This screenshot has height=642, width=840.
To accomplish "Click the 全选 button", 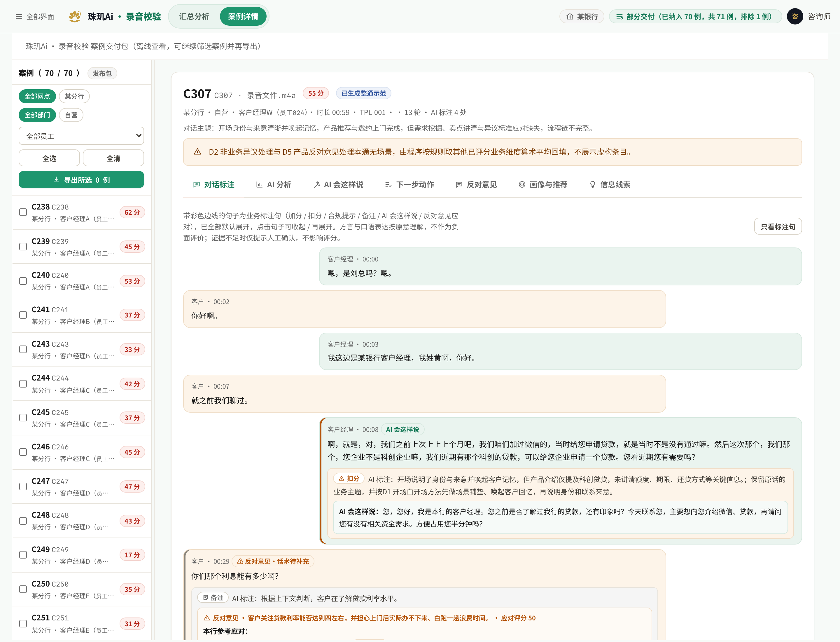I will 49,158.
